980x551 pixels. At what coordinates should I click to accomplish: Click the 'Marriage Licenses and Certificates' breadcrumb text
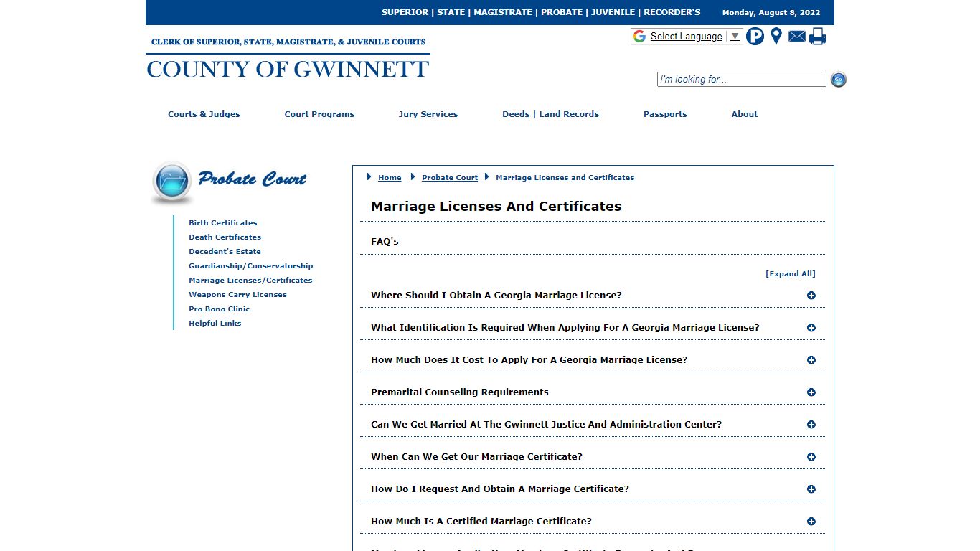565,178
